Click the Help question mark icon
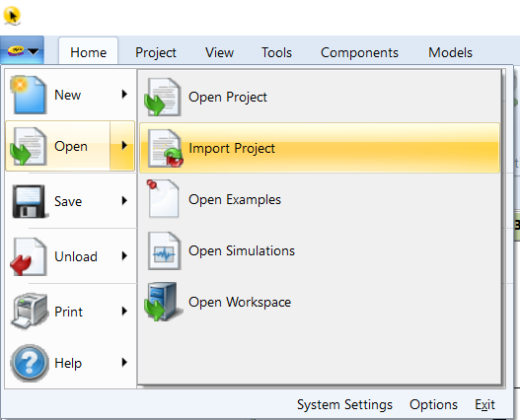Viewport: 520px width, 420px height. [30, 363]
